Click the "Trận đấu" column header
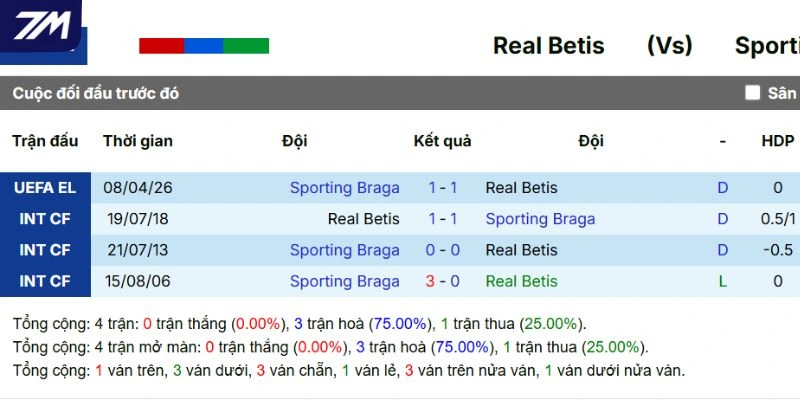This screenshot has width=800, height=400. pyautogui.click(x=45, y=141)
